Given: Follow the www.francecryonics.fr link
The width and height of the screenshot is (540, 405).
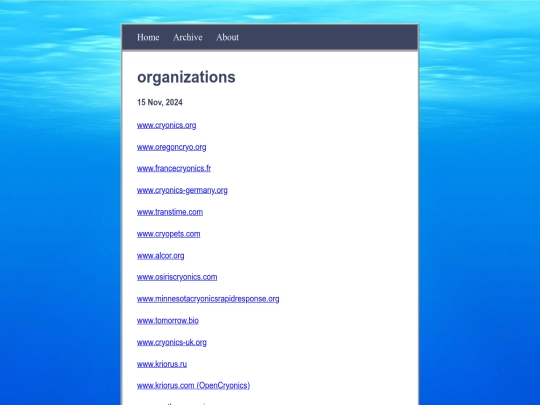Looking at the screenshot, I should click(x=174, y=168).
